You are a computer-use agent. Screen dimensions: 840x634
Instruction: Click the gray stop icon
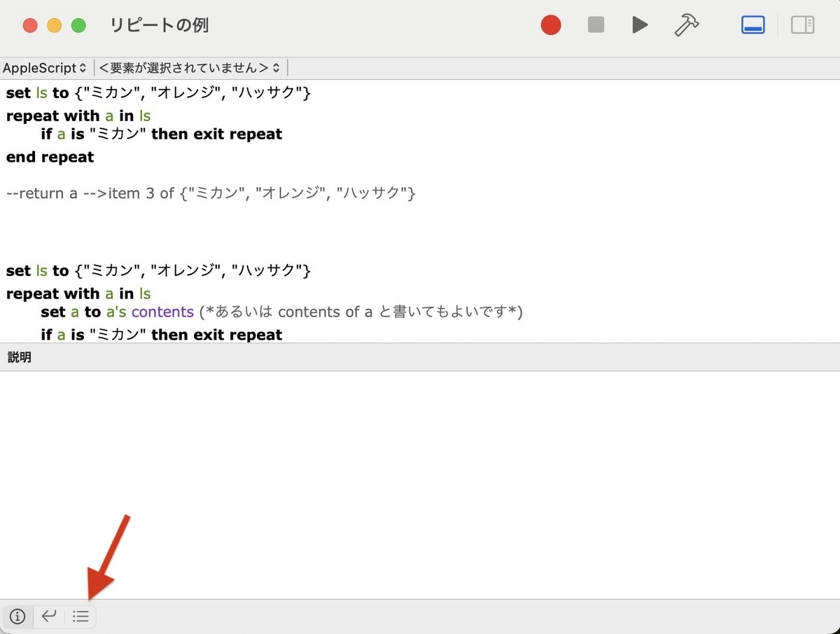point(596,25)
